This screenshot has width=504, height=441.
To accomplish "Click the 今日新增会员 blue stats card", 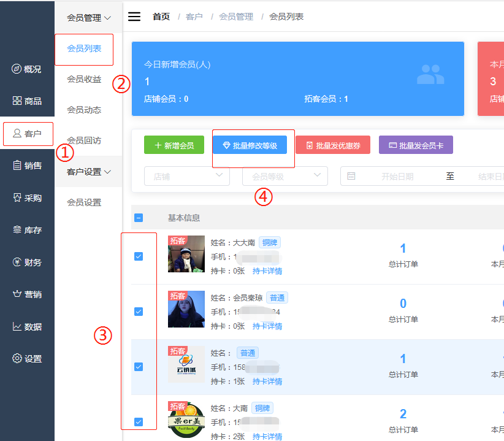I will [x=298, y=79].
